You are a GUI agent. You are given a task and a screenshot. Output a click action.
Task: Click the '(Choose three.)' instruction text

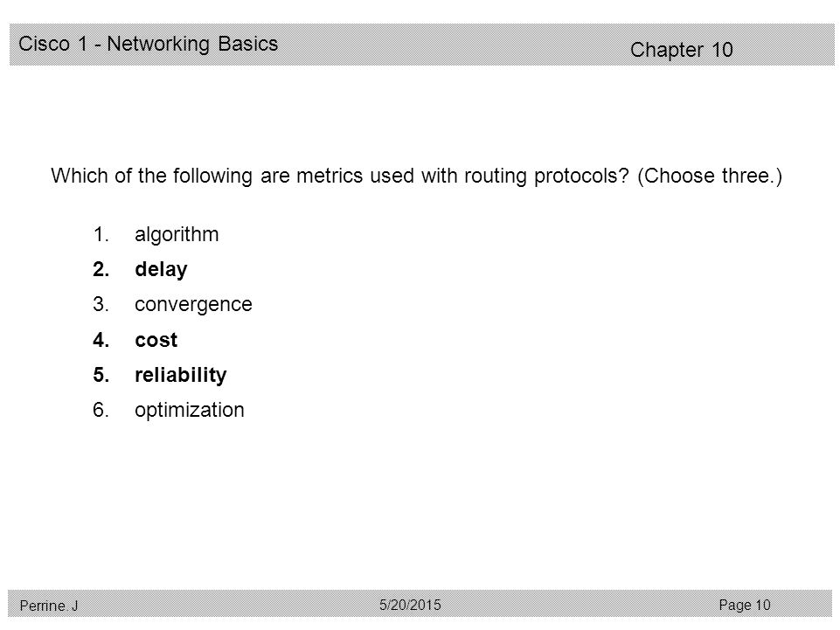[x=710, y=177]
